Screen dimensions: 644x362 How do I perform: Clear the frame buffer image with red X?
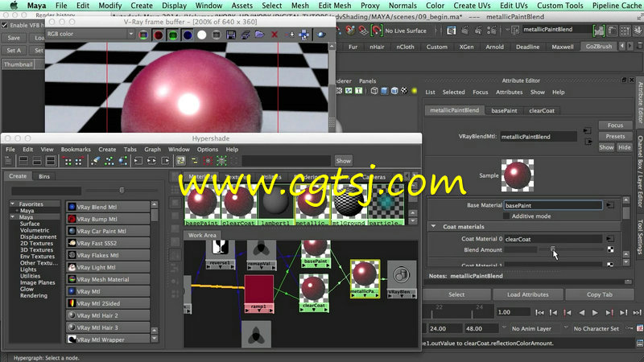pyautogui.click(x=275, y=35)
